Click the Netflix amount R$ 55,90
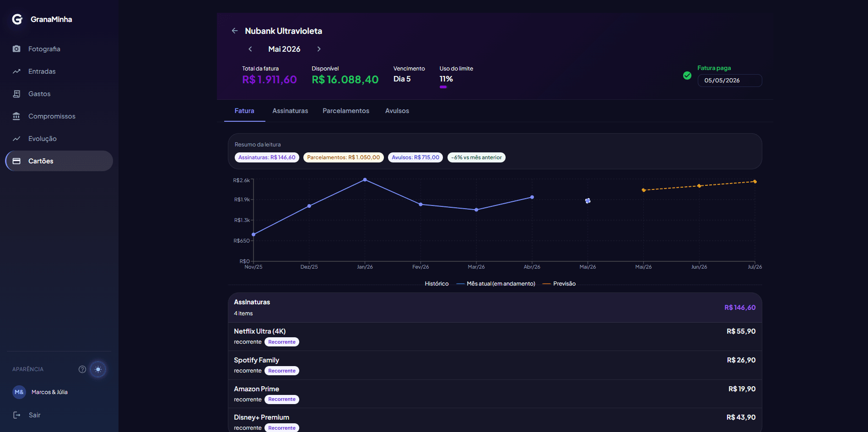 [741, 331]
